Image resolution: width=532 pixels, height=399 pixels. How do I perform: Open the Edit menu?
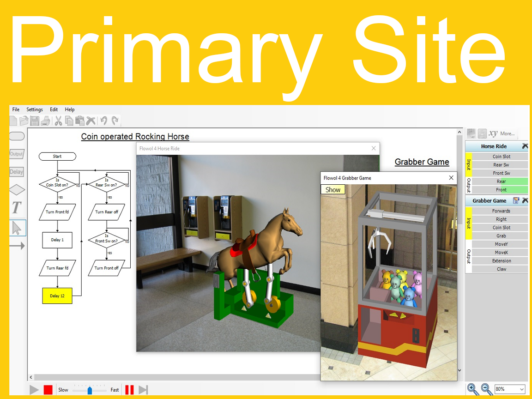(54, 109)
